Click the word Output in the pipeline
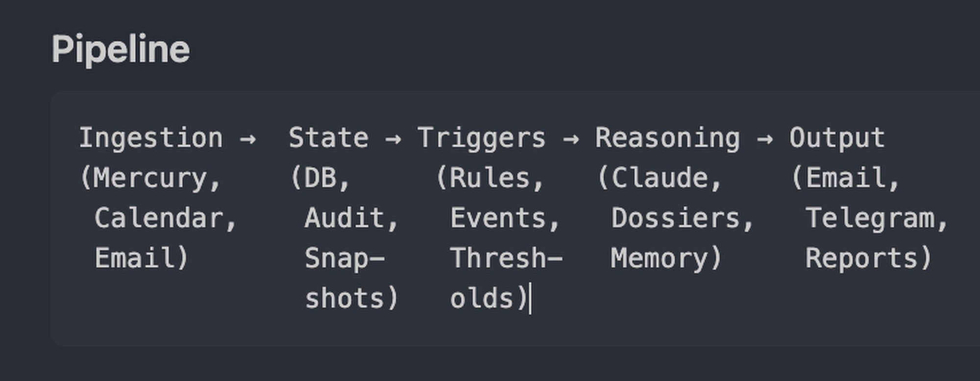Image resolution: width=980 pixels, height=381 pixels. [x=837, y=138]
